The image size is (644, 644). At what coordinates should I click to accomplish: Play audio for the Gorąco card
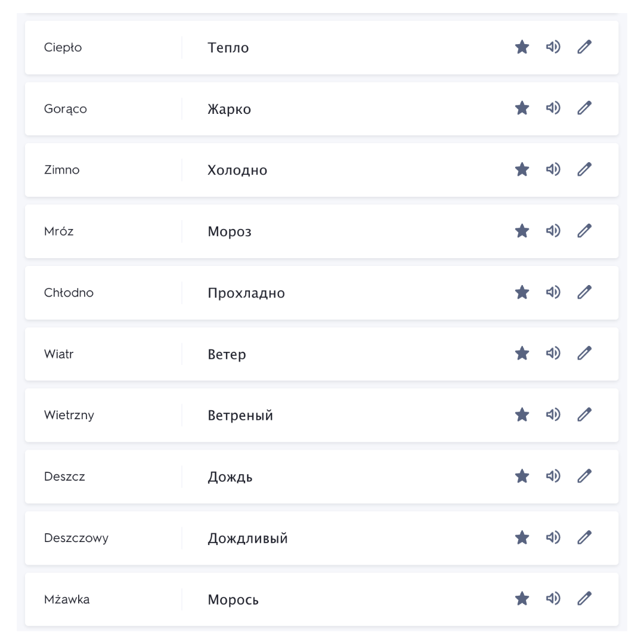point(553,108)
